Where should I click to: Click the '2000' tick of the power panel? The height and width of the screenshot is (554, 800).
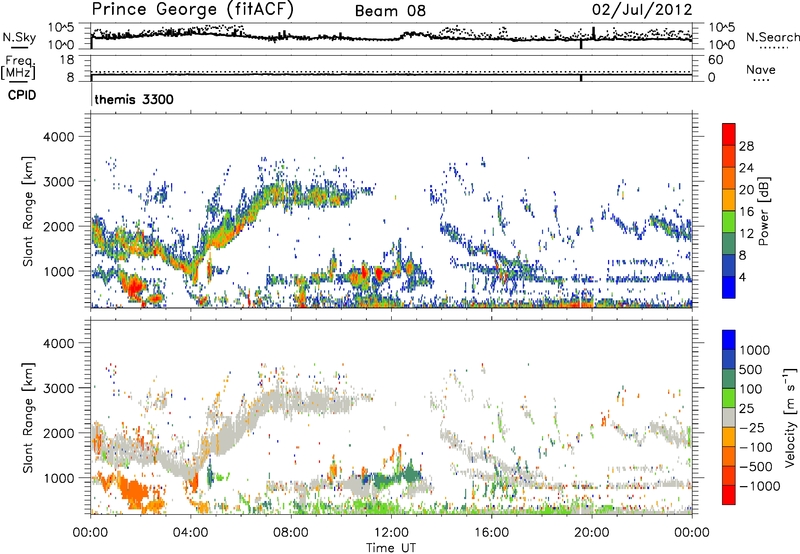coord(58,226)
